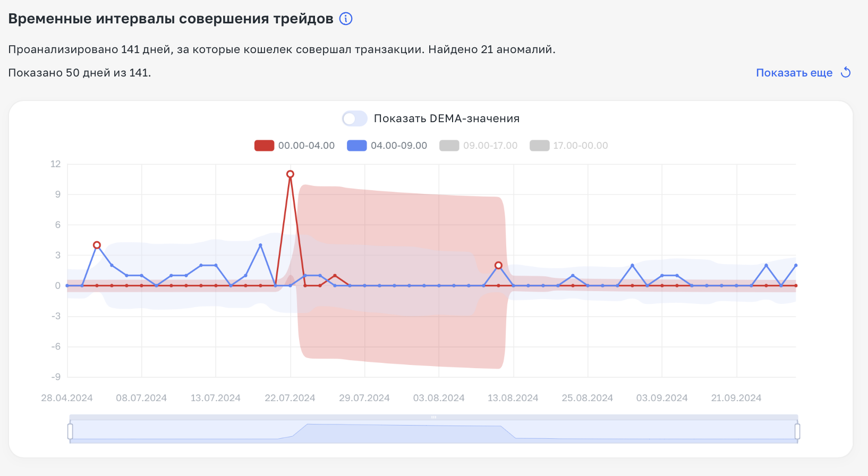This screenshot has height=476, width=868.
Task: Click the 22.07.2024 date axis label
Action: (290, 398)
